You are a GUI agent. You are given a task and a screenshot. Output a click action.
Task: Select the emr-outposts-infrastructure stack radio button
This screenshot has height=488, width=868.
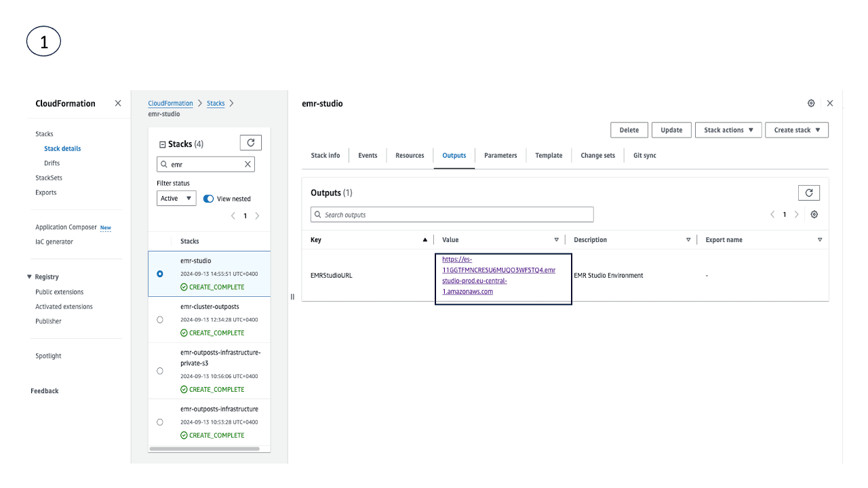[160, 422]
